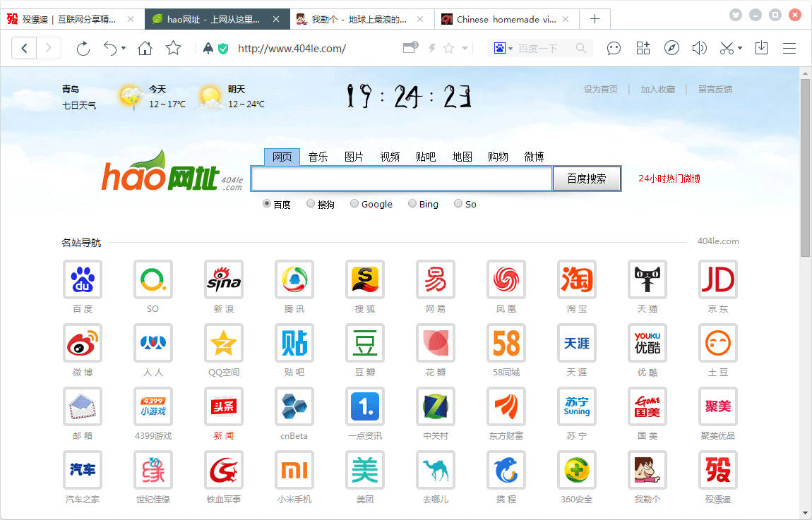Open the 4399游戏 icon
The width and height of the screenshot is (812, 520).
click(x=153, y=406)
